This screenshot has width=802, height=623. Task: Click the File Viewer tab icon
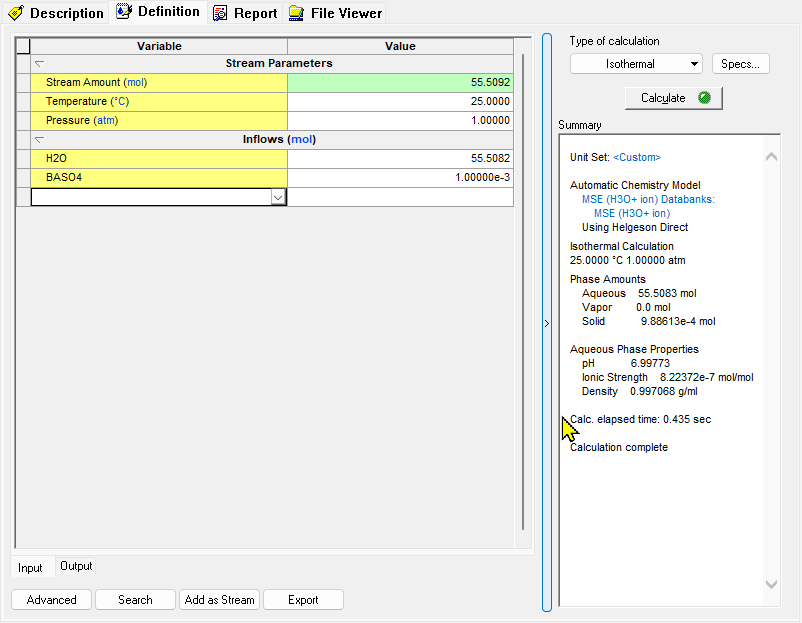[297, 13]
